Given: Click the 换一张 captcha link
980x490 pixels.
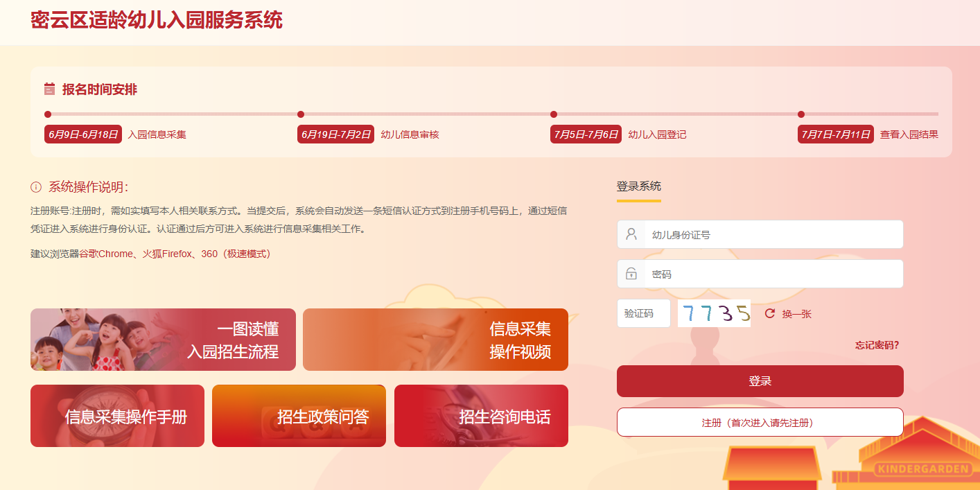Looking at the screenshot, I should click(796, 314).
